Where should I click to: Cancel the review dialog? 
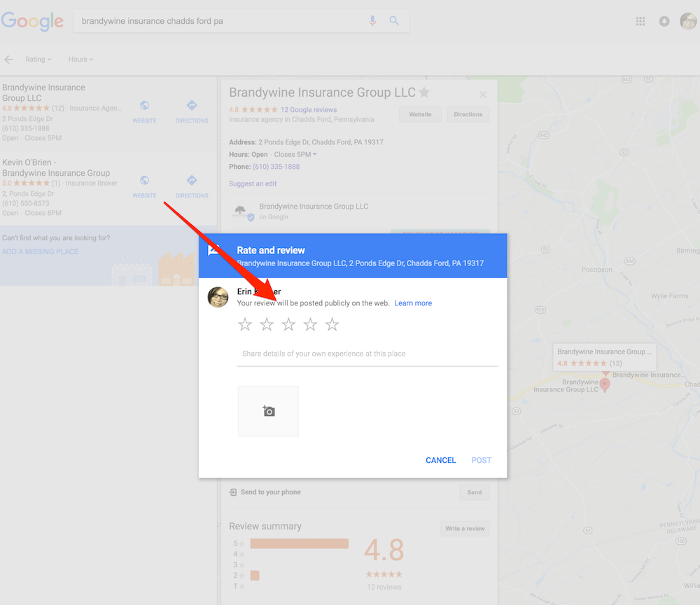(x=440, y=460)
